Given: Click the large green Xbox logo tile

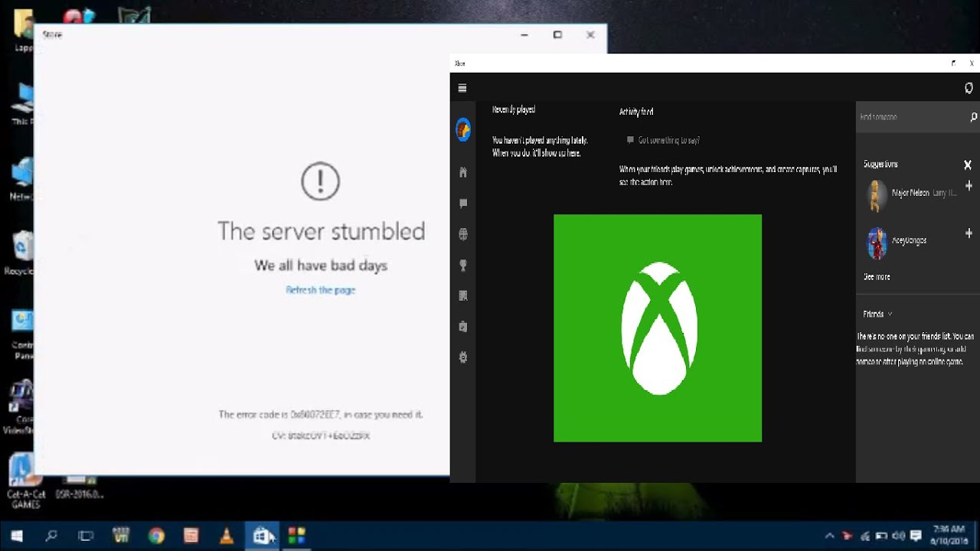Looking at the screenshot, I should click(x=658, y=328).
